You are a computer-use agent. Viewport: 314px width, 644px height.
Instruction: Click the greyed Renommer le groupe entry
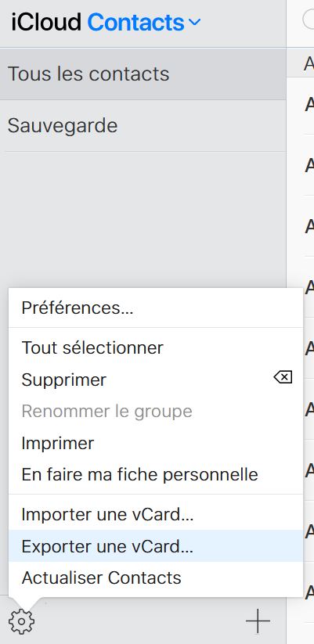coord(156,412)
